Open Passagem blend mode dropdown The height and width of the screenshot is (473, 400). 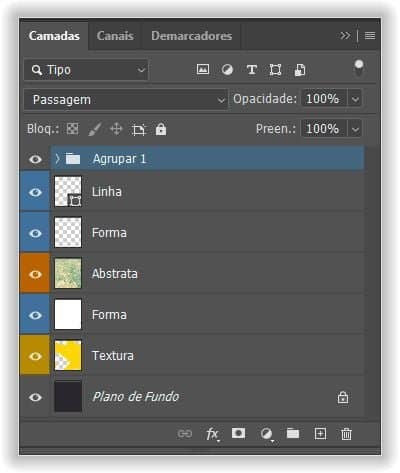click(x=126, y=99)
